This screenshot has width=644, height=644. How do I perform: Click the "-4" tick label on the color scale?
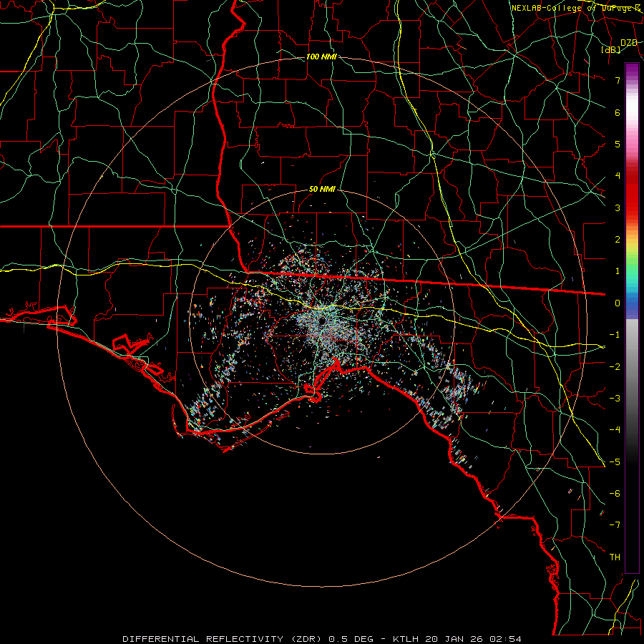[x=615, y=430]
